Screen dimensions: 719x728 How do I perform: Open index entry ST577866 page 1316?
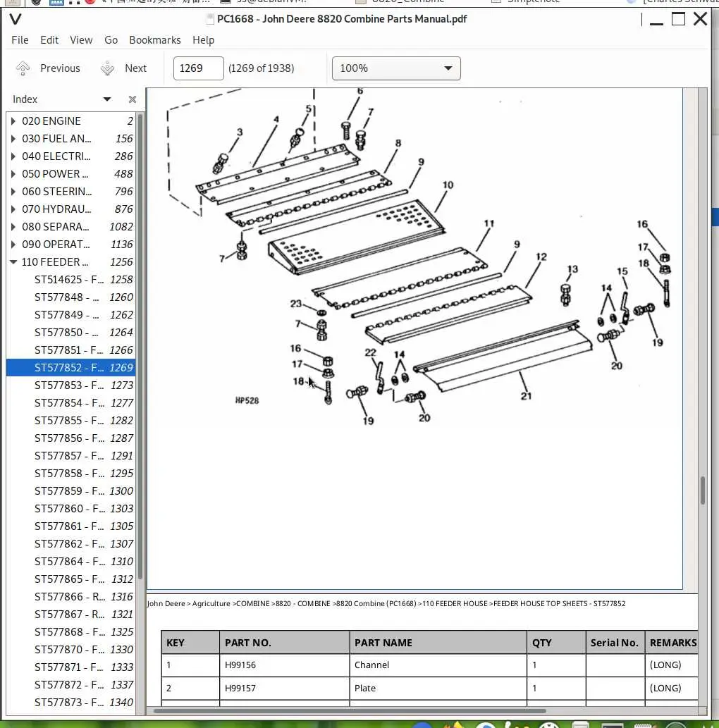(71, 597)
